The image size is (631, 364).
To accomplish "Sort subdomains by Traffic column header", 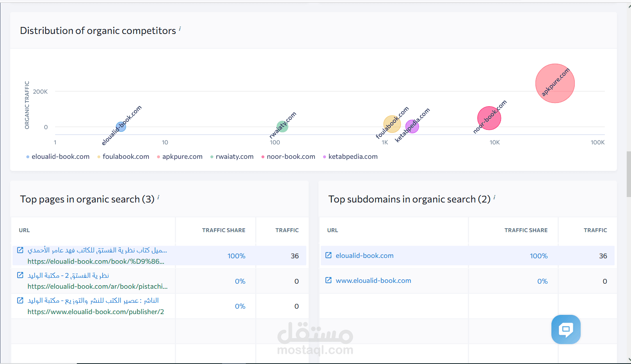I will (x=595, y=230).
